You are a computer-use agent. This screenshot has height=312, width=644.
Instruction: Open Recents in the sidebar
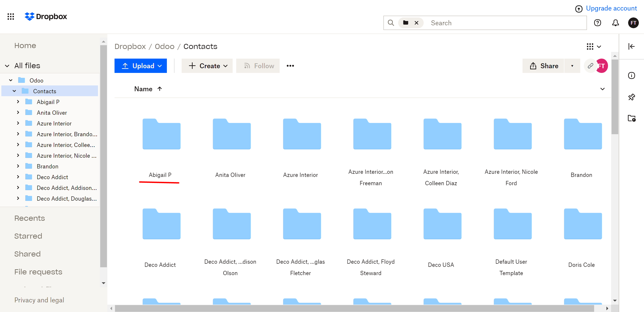coord(30,218)
